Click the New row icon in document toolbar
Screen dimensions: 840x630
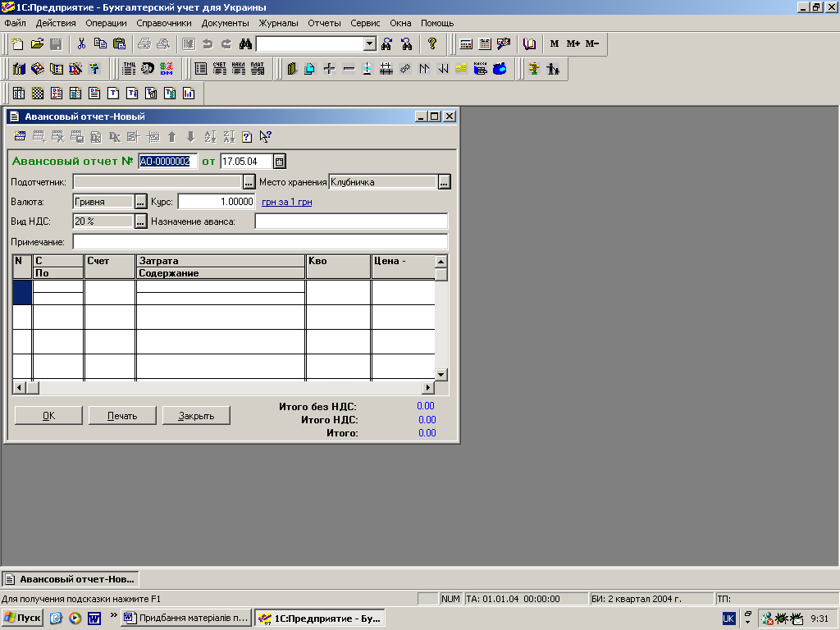click(20, 137)
